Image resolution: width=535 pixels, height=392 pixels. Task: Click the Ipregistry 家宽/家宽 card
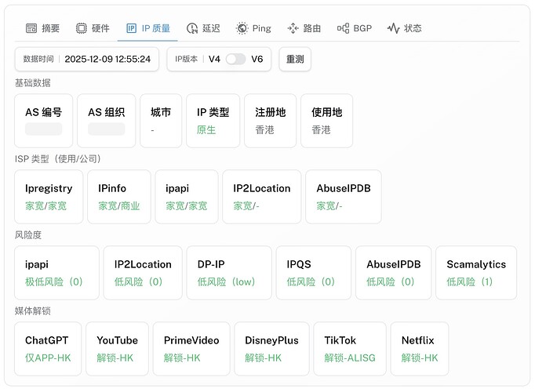(x=49, y=197)
